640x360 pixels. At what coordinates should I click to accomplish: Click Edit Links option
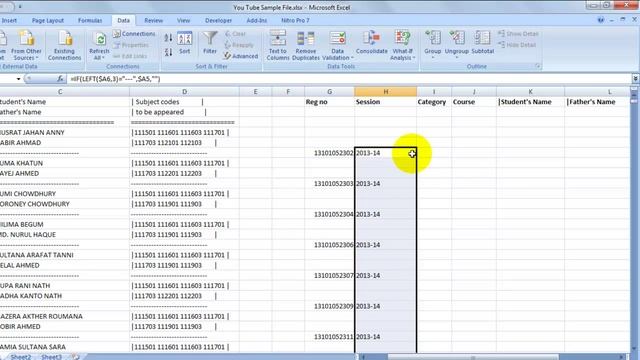130,56
